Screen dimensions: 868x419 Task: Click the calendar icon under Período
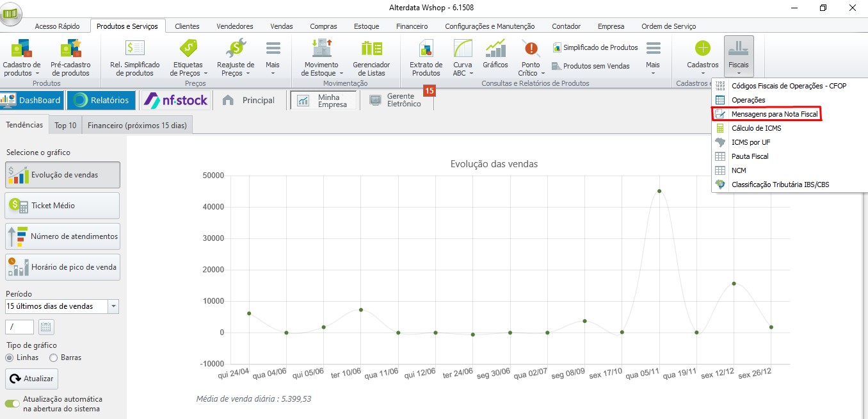click(x=46, y=327)
